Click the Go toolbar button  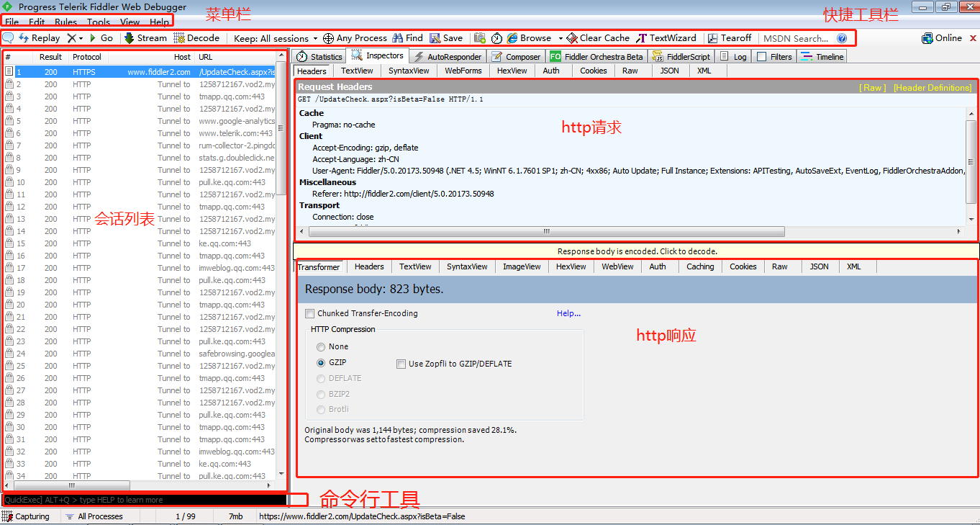[101, 38]
